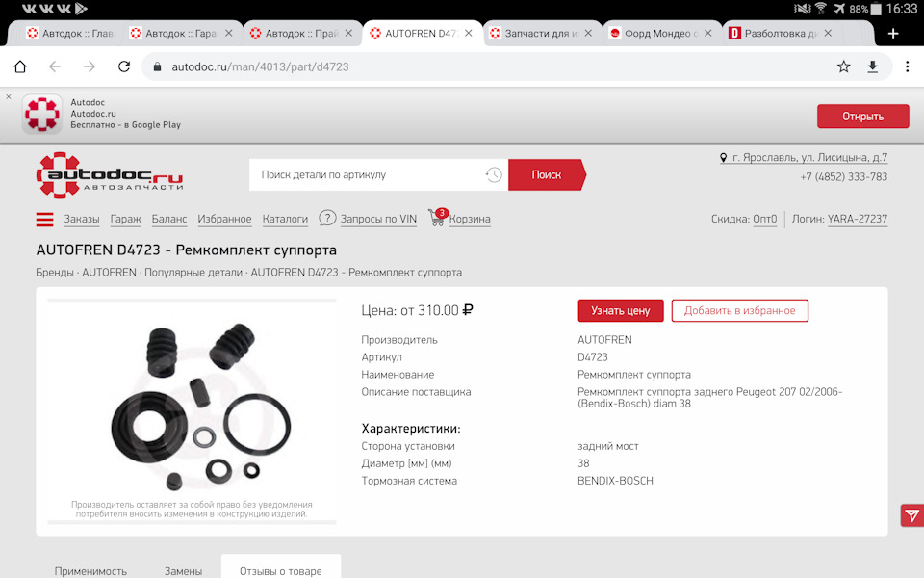
Task: Open Заказы page
Action: 82,219
